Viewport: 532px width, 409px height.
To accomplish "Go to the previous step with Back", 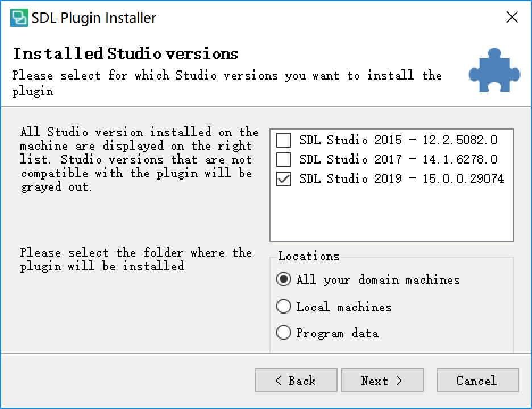I will (x=296, y=380).
